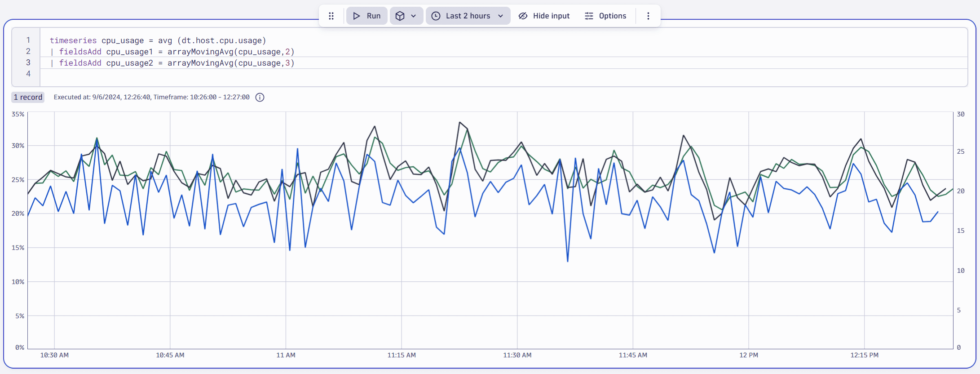This screenshot has height=374, width=980.
Task: Click the 0% left axis label
Action: (x=19, y=347)
